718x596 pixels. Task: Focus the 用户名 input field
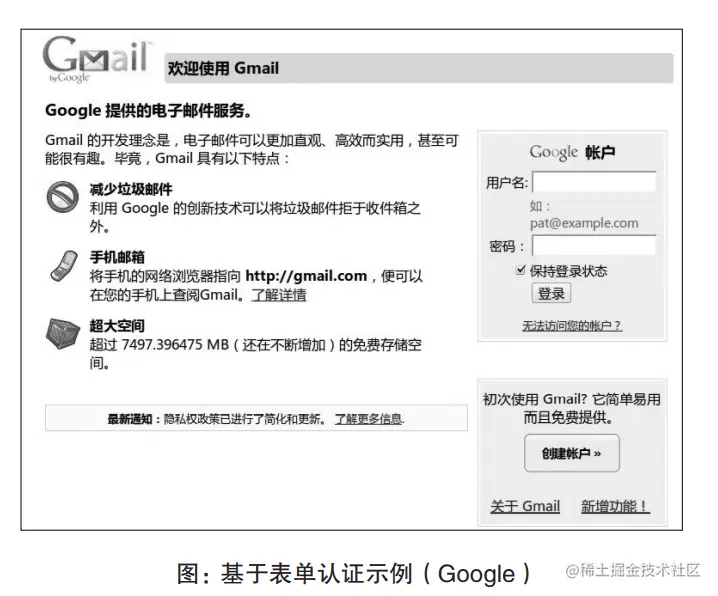coord(594,182)
